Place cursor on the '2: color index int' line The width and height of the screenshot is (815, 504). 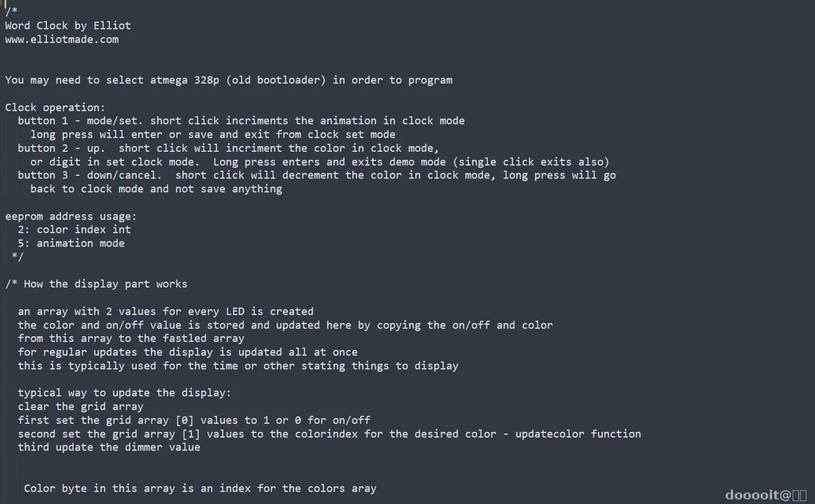(x=74, y=230)
